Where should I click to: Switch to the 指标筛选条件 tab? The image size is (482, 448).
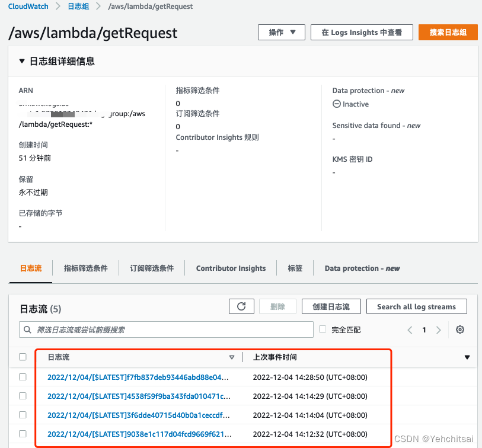(86, 268)
